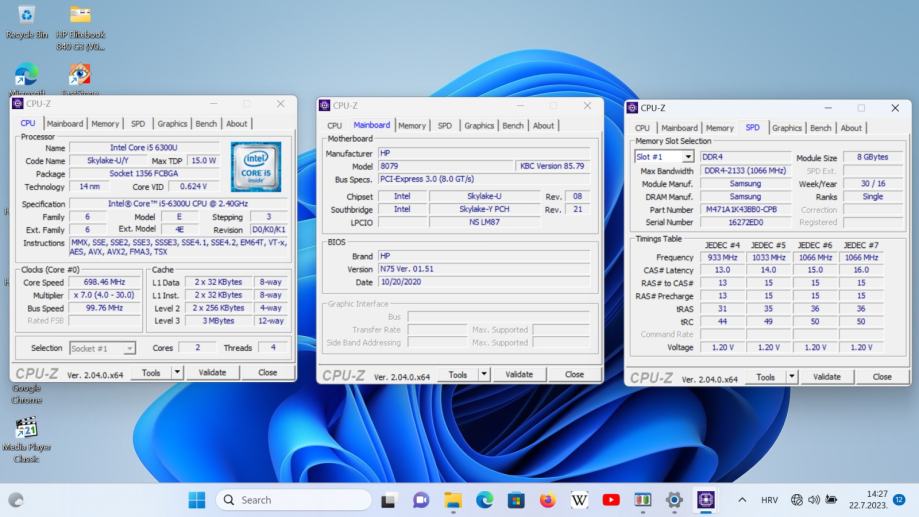The width and height of the screenshot is (919, 517).
Task: Show hidden system tray icons chevron
Action: (741, 500)
